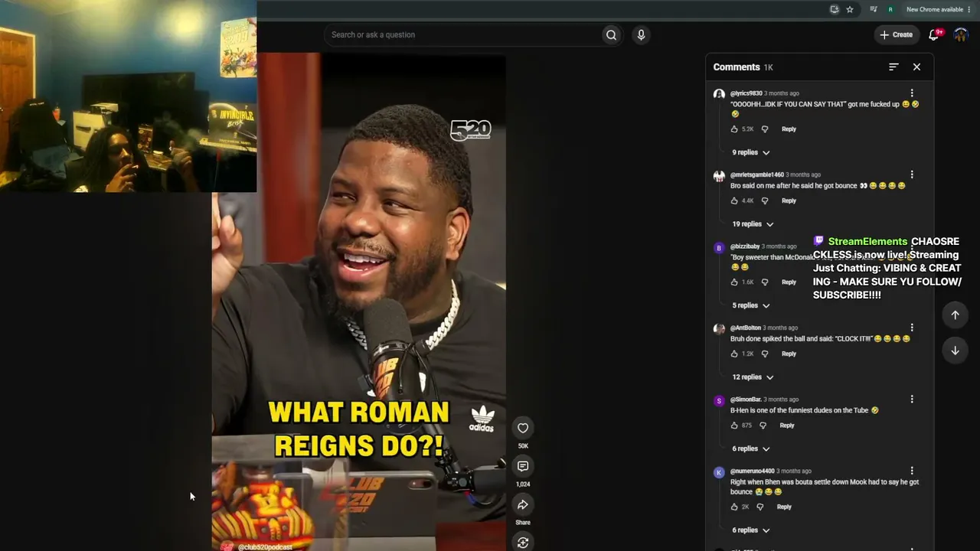This screenshot has height=551, width=980.
Task: Open more options for @mrletsgamble1460's comment
Action: tap(912, 174)
